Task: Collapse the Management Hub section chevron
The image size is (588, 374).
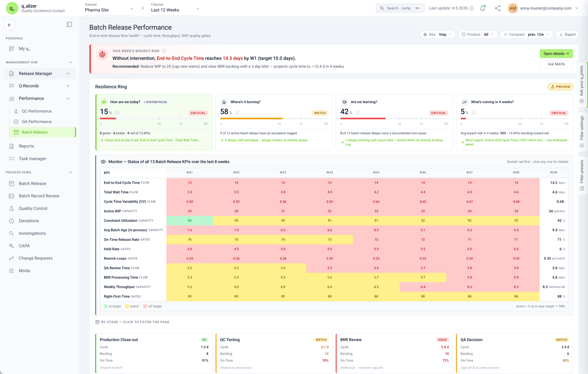Action: point(71,62)
